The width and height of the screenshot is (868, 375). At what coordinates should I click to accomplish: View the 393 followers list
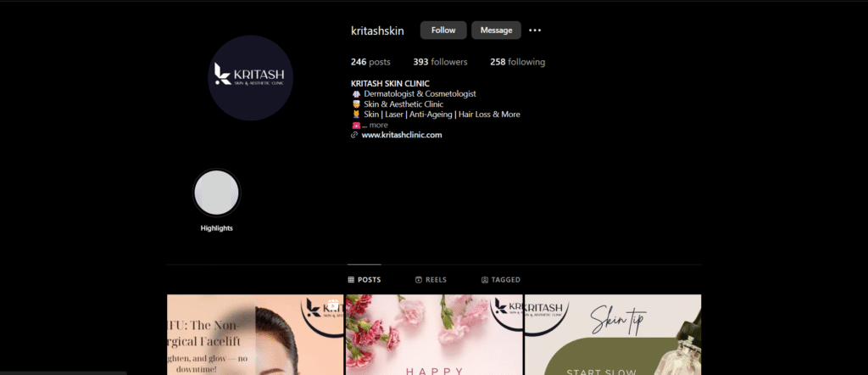(441, 62)
